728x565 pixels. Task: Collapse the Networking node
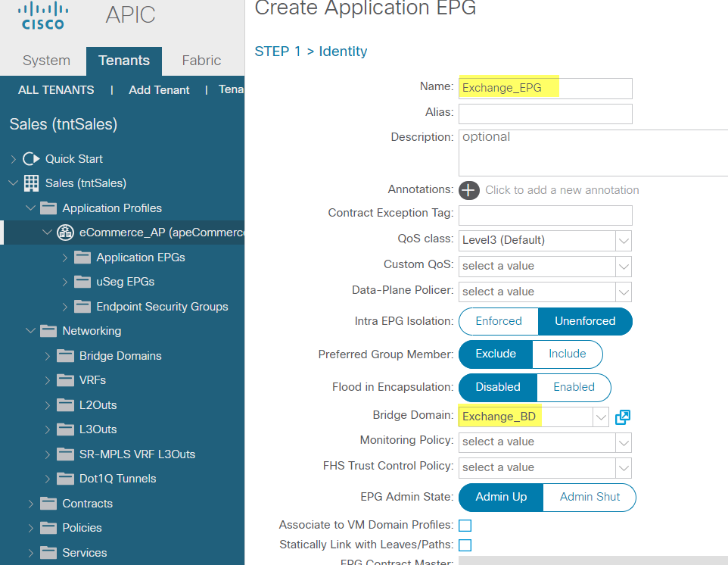point(30,330)
